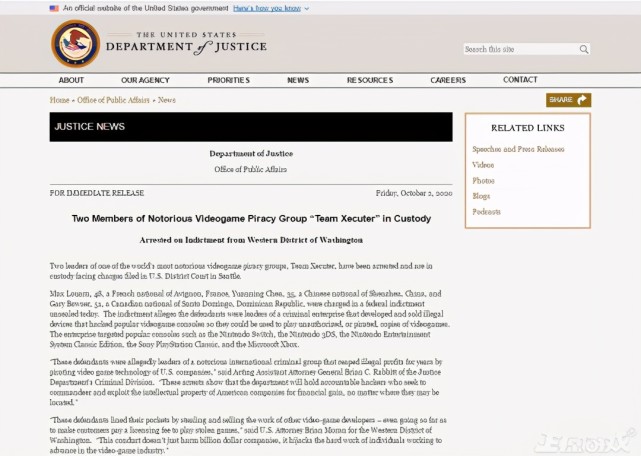Click the Department of Justice seal logo

(x=76, y=44)
